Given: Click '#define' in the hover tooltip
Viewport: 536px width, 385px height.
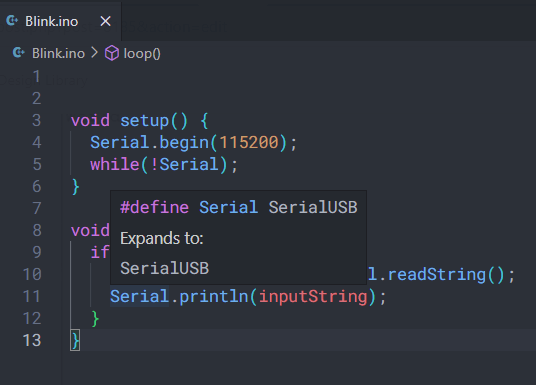Looking at the screenshot, I should (155, 208).
